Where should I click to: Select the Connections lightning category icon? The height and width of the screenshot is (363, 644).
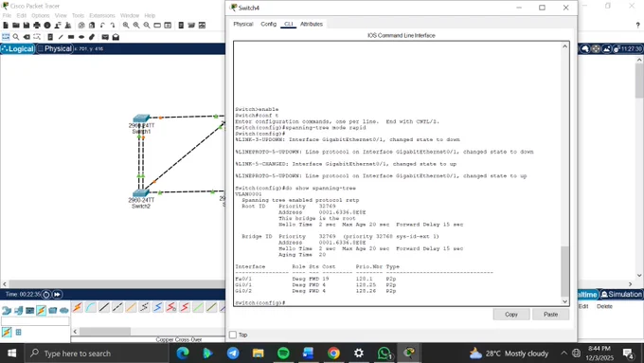pos(41,310)
